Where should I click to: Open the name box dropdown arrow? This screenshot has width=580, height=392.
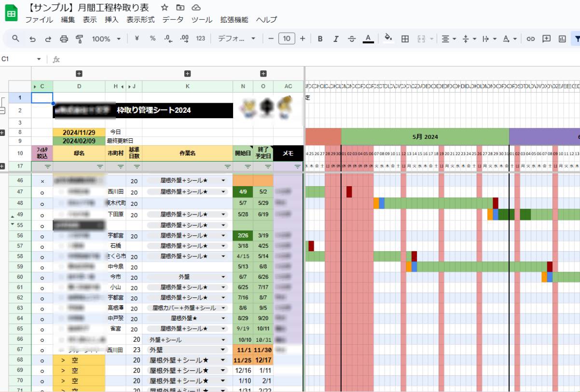click(x=39, y=59)
